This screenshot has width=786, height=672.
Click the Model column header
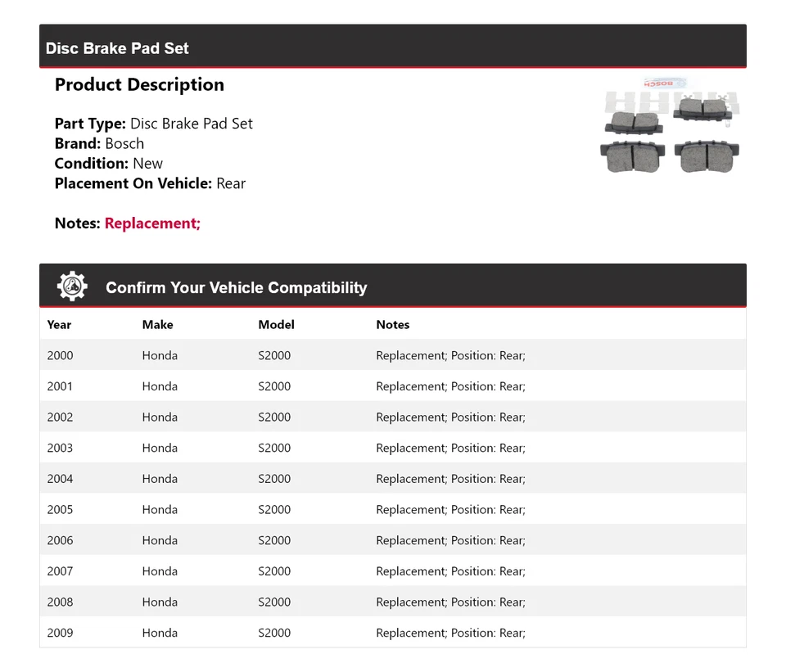[x=276, y=325]
